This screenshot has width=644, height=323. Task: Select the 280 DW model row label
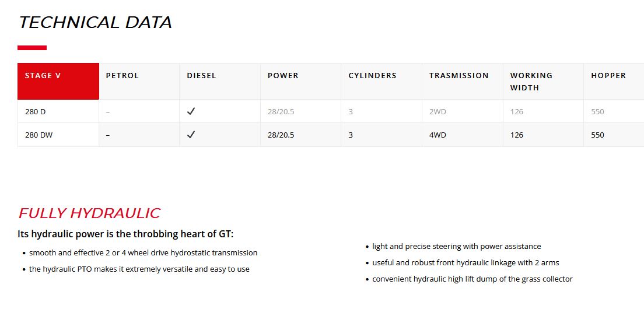38,135
